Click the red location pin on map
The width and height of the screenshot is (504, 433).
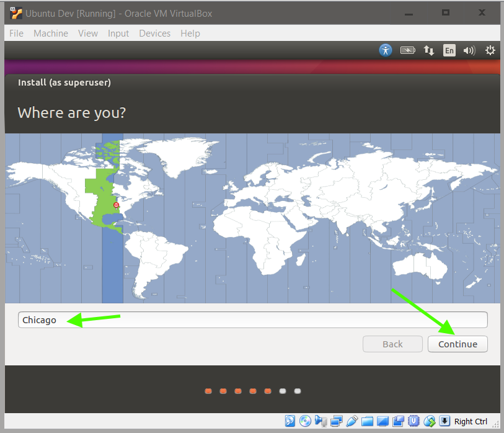click(117, 205)
